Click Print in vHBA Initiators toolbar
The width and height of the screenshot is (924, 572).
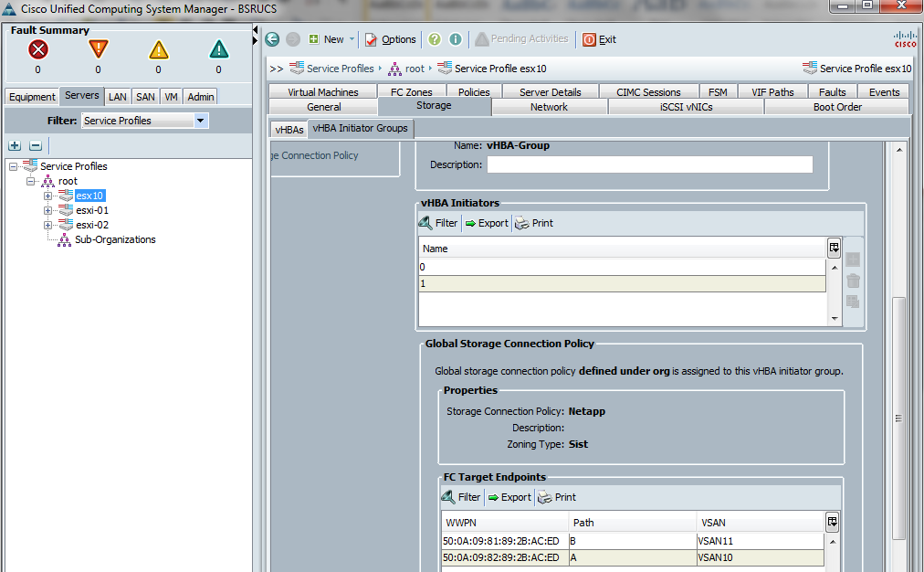tap(534, 223)
